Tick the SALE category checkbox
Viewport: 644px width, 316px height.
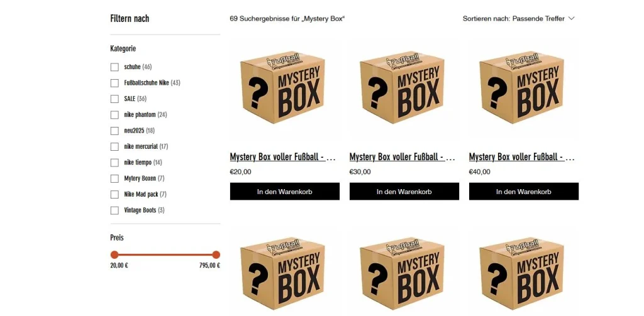114,99
